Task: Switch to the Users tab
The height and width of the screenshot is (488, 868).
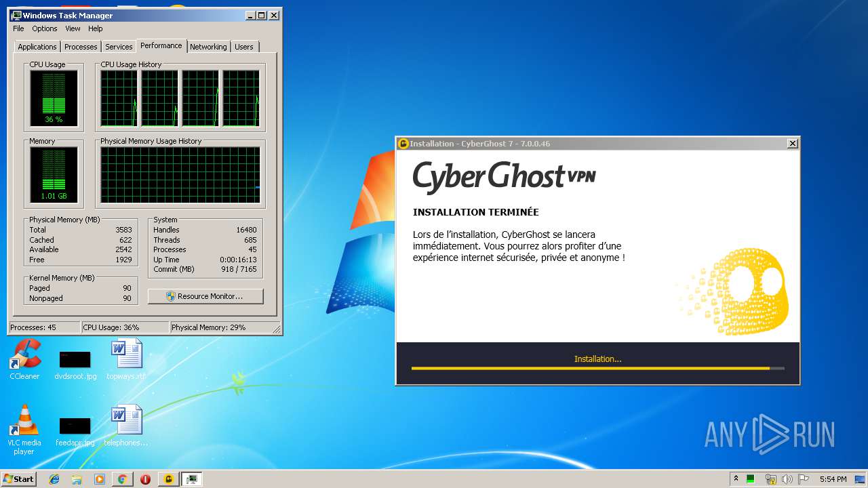Action: pyautogui.click(x=244, y=47)
